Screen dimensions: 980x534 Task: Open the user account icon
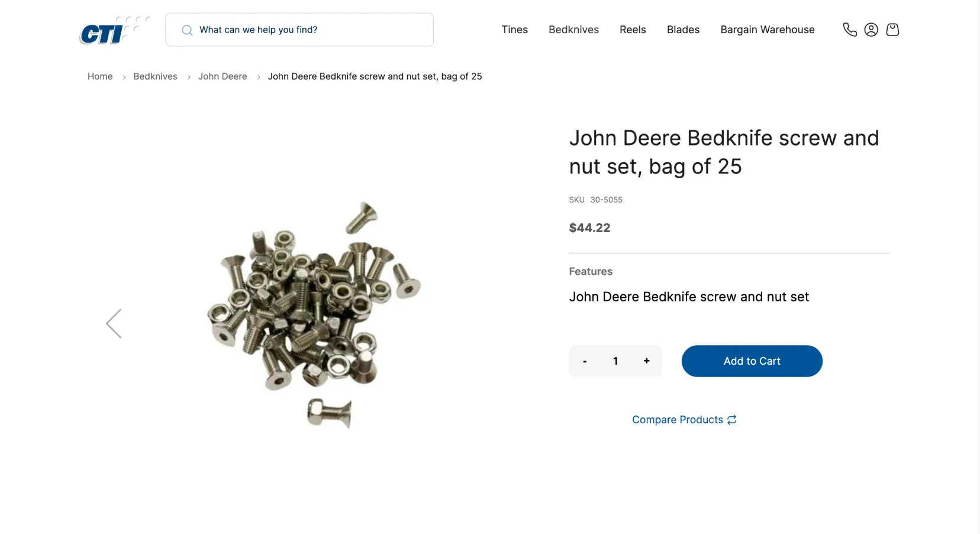click(x=871, y=30)
